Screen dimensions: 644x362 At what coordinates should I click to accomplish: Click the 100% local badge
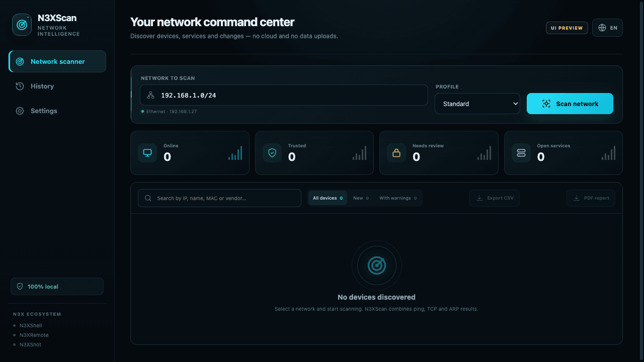[x=57, y=287]
